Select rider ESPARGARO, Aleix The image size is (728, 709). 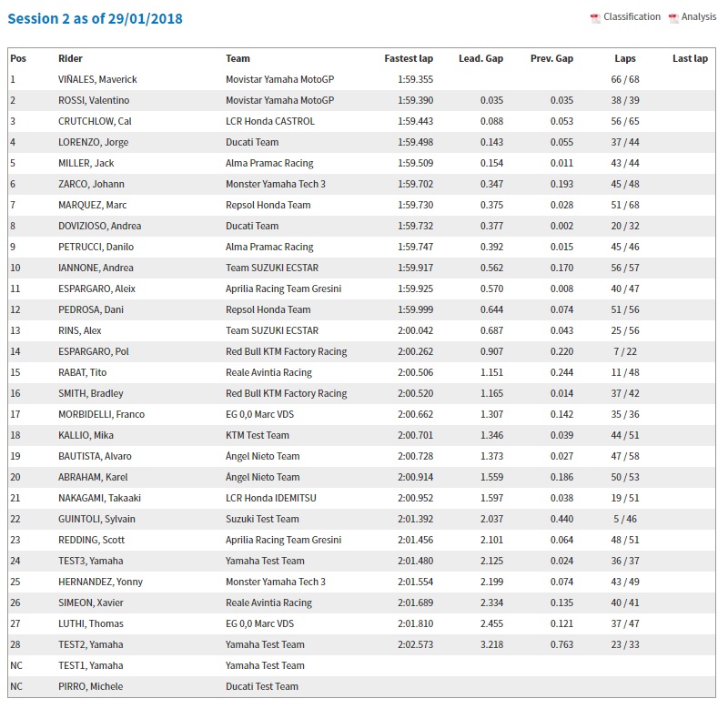tap(97, 289)
